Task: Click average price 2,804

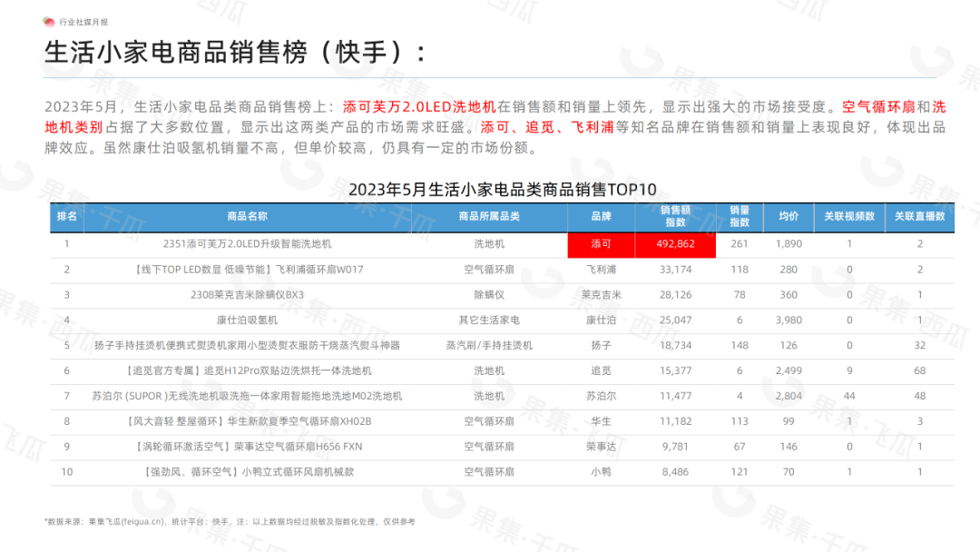Action: (x=789, y=396)
